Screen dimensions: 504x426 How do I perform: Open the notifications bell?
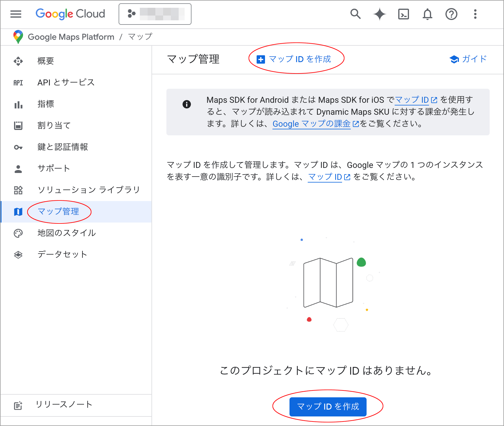pos(428,14)
